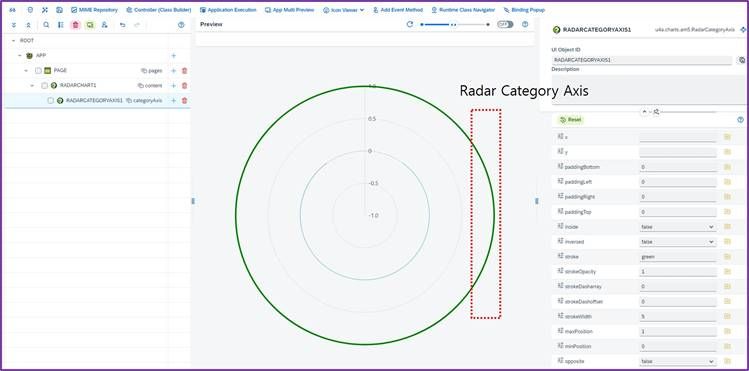The width and height of the screenshot is (749, 371).
Task: Click the preview size slider
Action: tap(455, 24)
